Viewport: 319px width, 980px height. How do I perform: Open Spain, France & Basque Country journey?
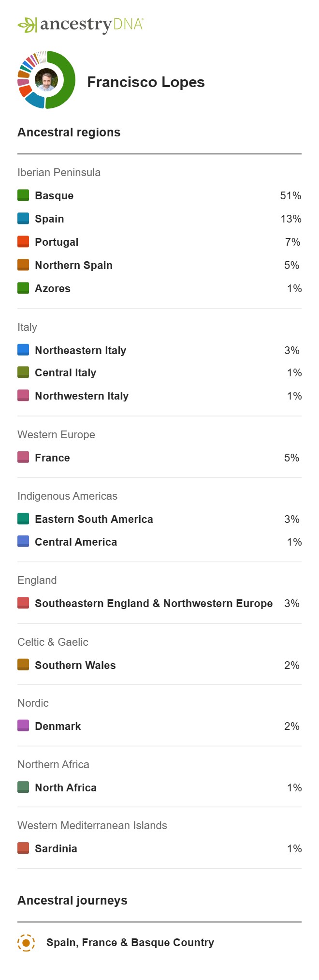coord(130,943)
